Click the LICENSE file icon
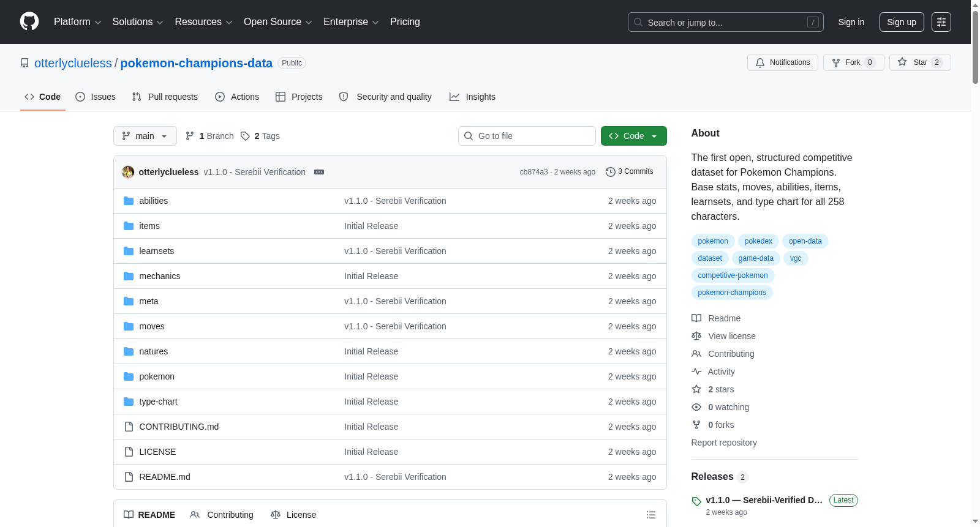Image resolution: width=980 pixels, height=527 pixels. click(129, 452)
